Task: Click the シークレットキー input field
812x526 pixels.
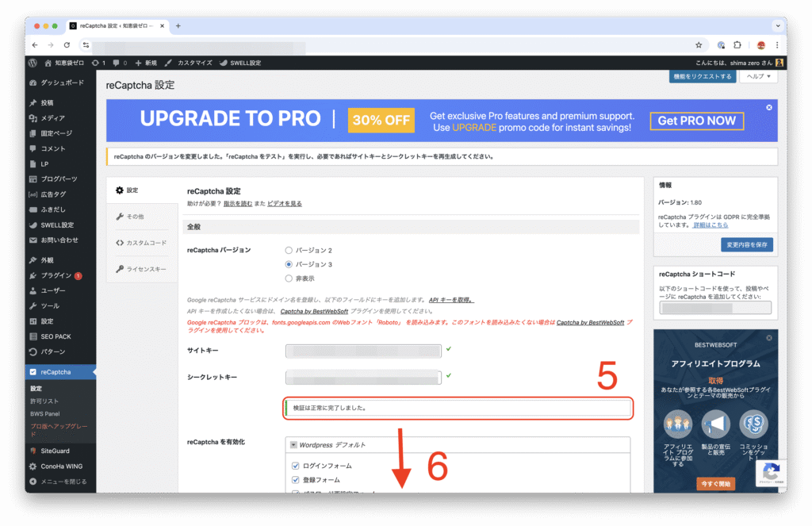Action: pyautogui.click(x=363, y=378)
